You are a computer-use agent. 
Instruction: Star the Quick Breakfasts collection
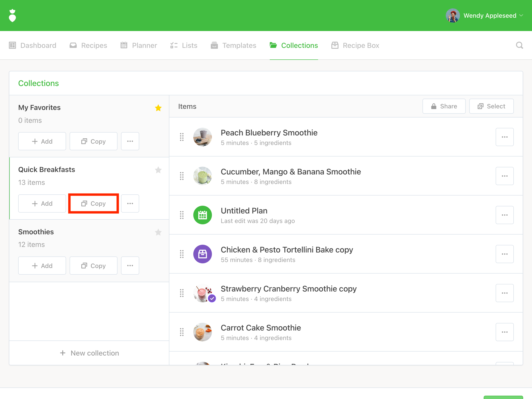click(x=158, y=170)
